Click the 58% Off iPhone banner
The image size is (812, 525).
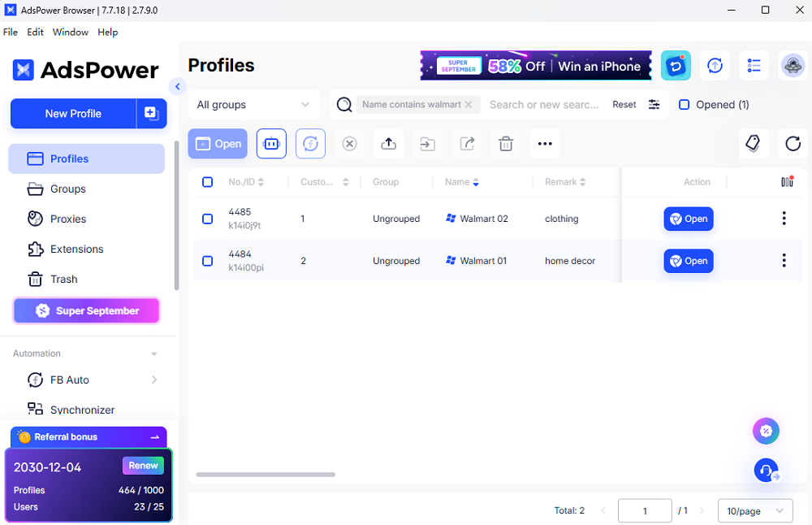click(536, 65)
